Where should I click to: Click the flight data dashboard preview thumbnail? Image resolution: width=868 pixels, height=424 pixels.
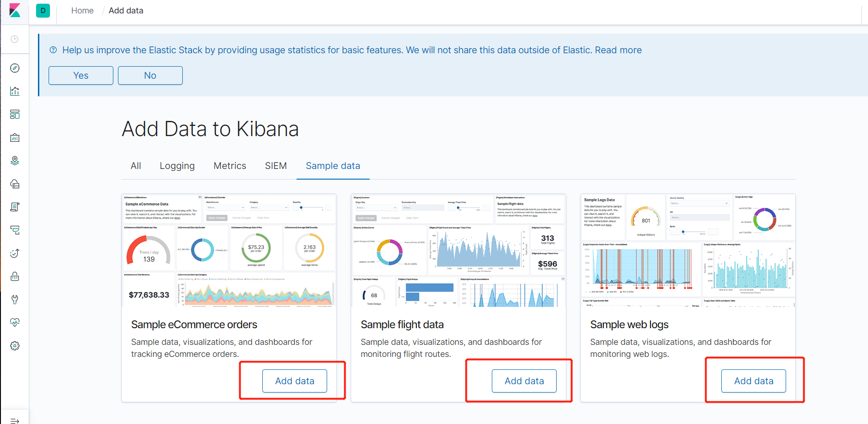pyautogui.click(x=459, y=250)
